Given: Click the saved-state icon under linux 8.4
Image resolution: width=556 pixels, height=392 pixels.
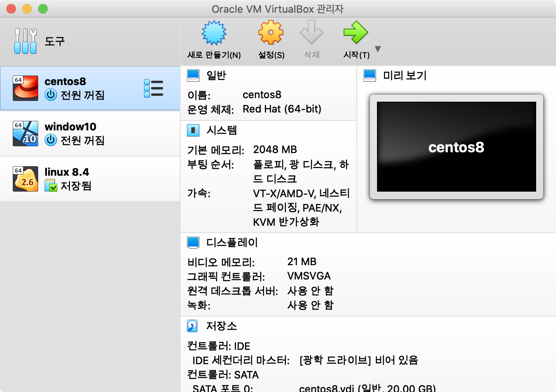Looking at the screenshot, I should point(51,185).
